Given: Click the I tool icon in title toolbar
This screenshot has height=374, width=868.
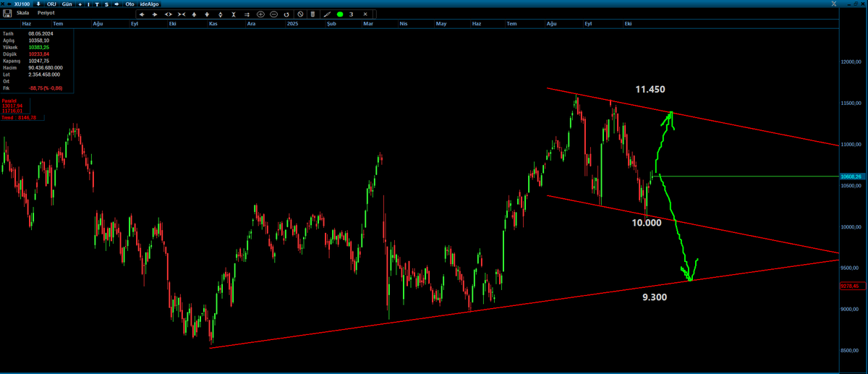Looking at the screenshot, I should pos(88,4).
